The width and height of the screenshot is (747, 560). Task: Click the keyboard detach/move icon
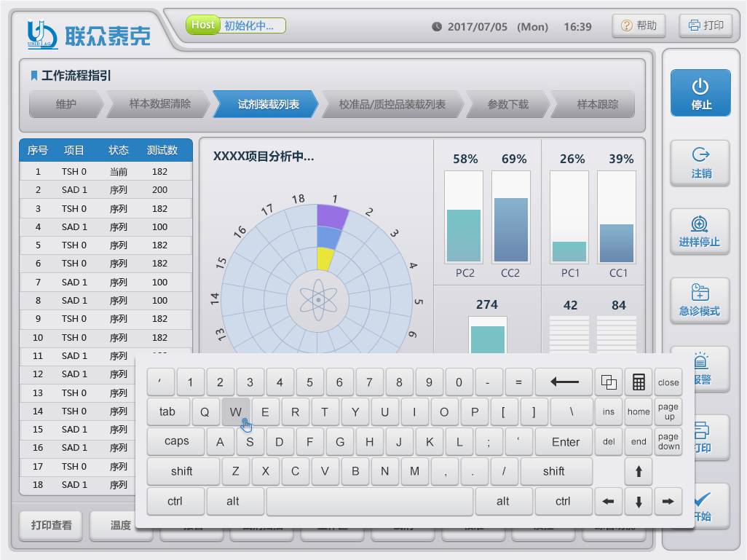click(608, 382)
